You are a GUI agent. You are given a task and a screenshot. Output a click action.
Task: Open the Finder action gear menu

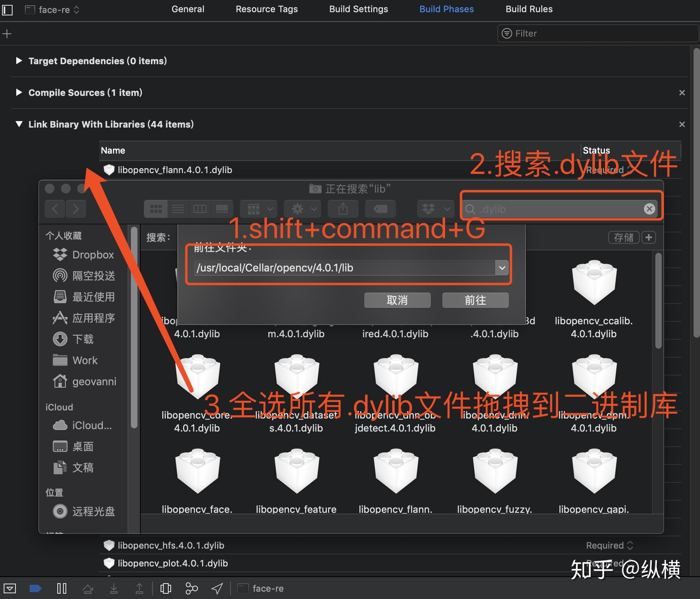click(x=302, y=209)
